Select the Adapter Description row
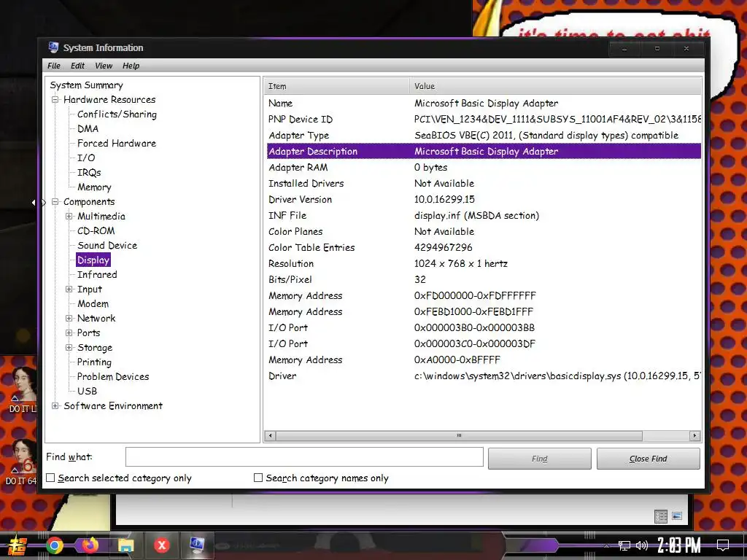The image size is (747, 560). point(484,152)
